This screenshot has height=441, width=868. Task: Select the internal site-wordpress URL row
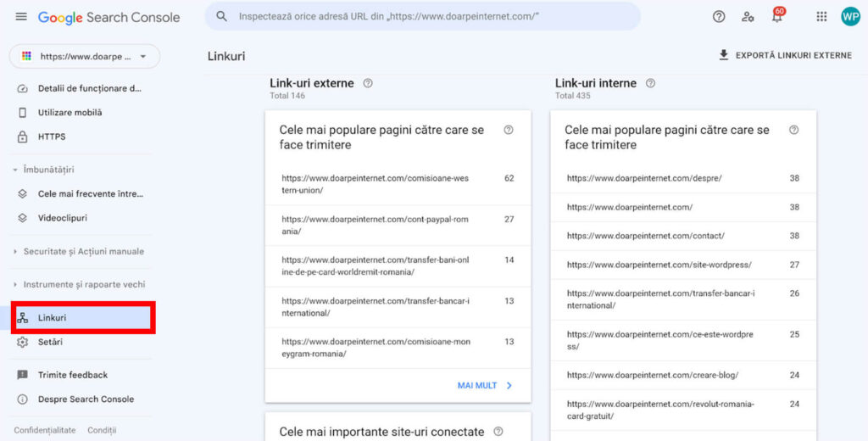683,265
